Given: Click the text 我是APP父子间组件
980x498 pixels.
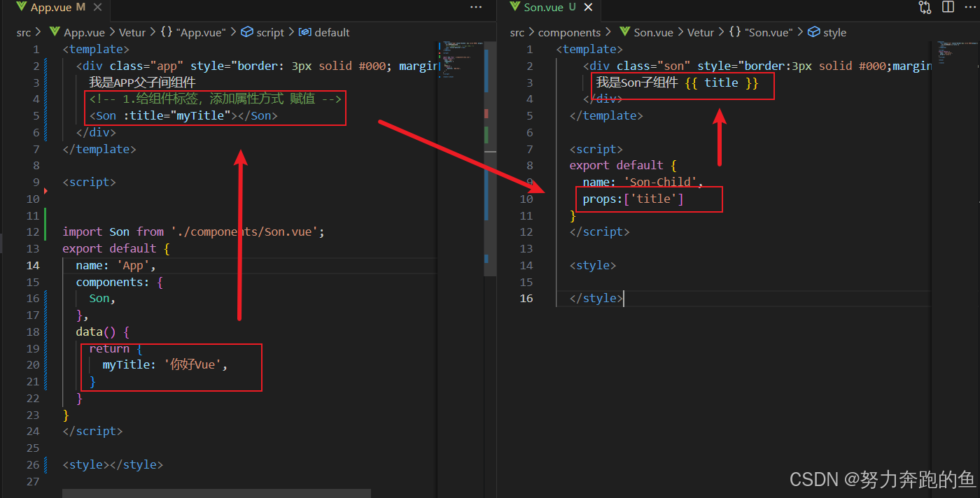Looking at the screenshot, I should pyautogui.click(x=142, y=83).
